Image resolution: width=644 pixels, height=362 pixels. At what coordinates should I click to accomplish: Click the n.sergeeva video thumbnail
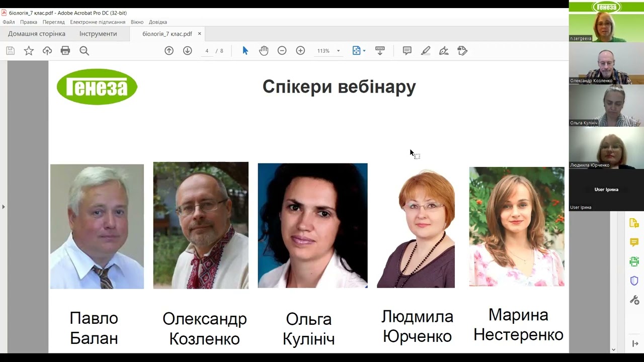click(x=606, y=21)
